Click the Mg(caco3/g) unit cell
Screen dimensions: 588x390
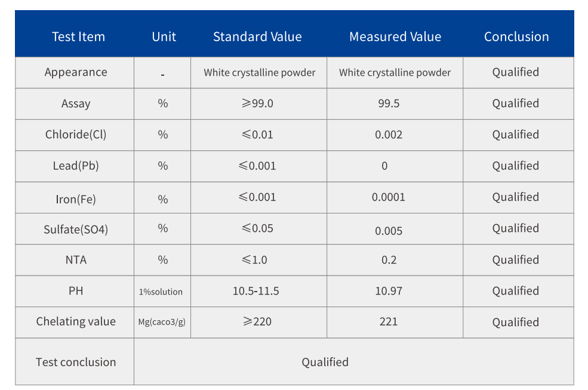click(162, 322)
